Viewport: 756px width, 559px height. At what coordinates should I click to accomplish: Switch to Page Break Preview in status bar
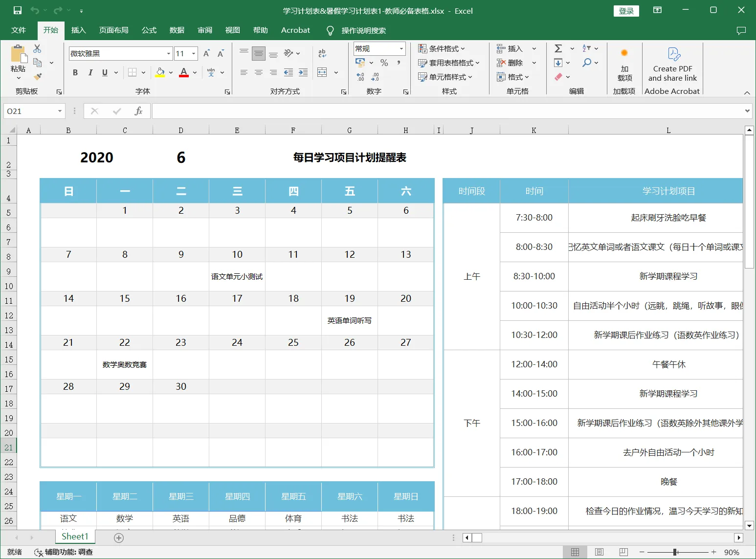pyautogui.click(x=623, y=552)
